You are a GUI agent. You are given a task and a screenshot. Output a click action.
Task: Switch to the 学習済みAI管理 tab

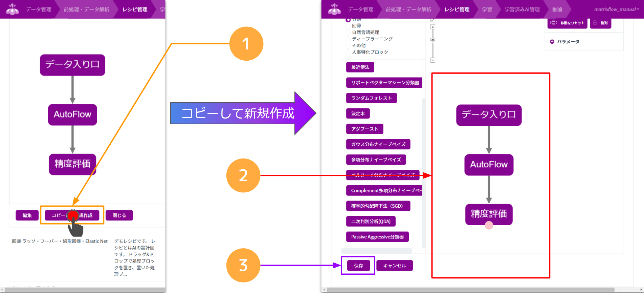click(x=522, y=9)
